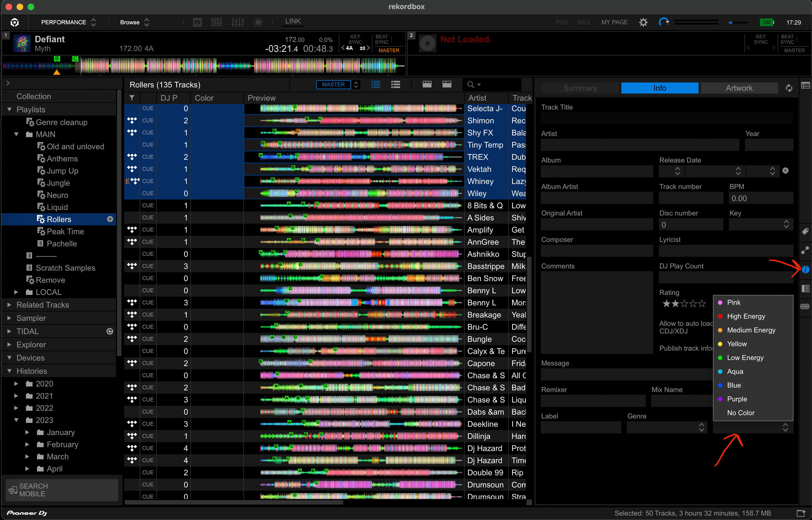Viewport: 812px width, 520px height.
Task: Toggle the LINK button
Action: click(293, 21)
